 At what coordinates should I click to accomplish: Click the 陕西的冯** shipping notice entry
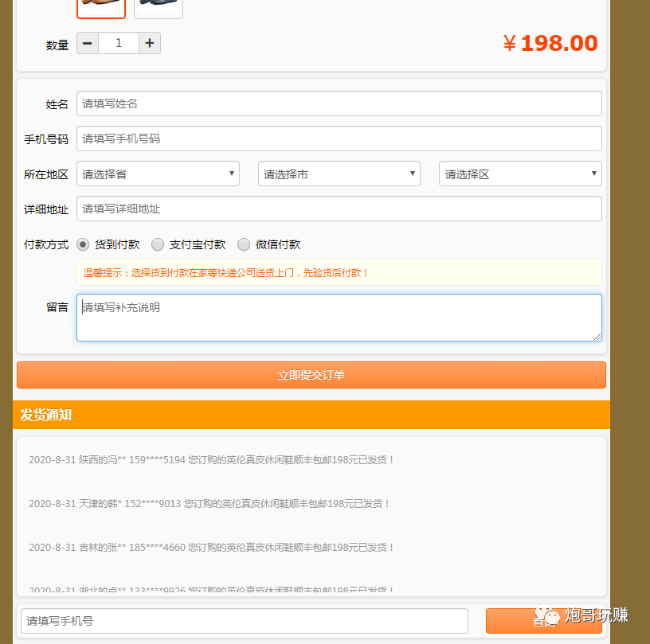coord(212,459)
